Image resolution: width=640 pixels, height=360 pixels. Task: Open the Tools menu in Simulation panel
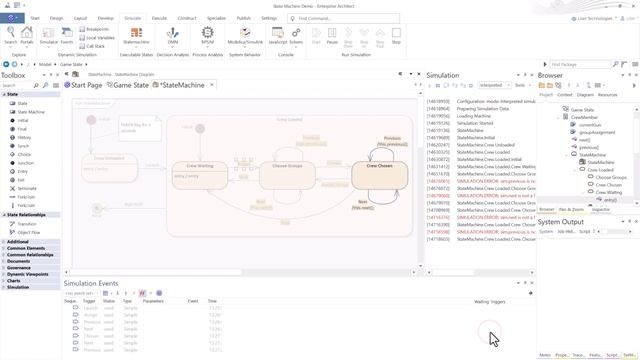point(522,85)
